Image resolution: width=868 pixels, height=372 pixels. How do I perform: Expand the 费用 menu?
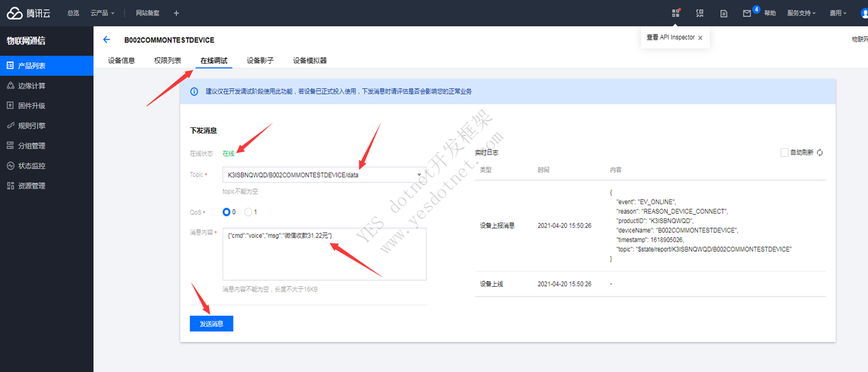pos(838,13)
